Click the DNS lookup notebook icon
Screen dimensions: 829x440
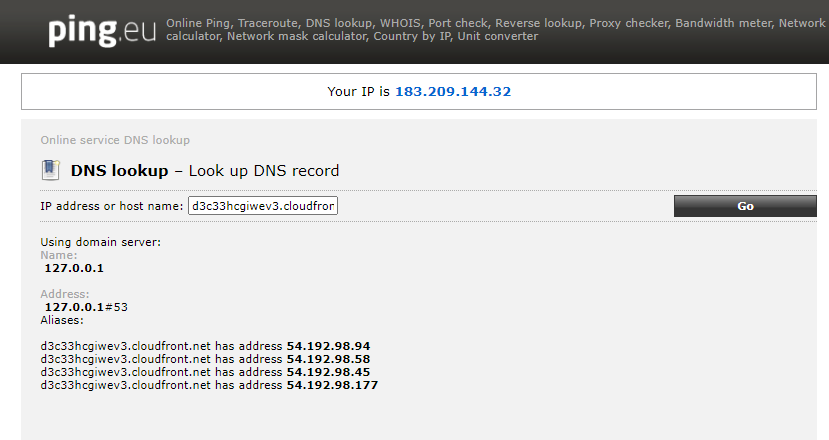point(50,170)
